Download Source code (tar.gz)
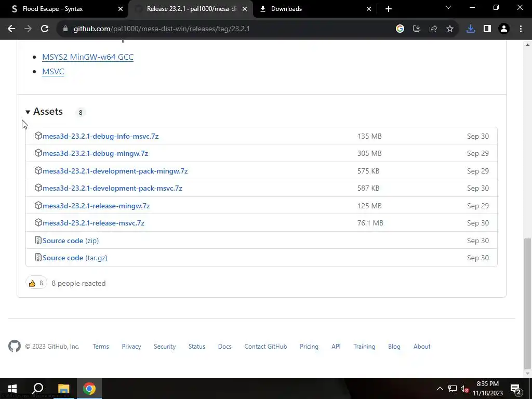This screenshot has height=399, width=532. tap(75, 258)
